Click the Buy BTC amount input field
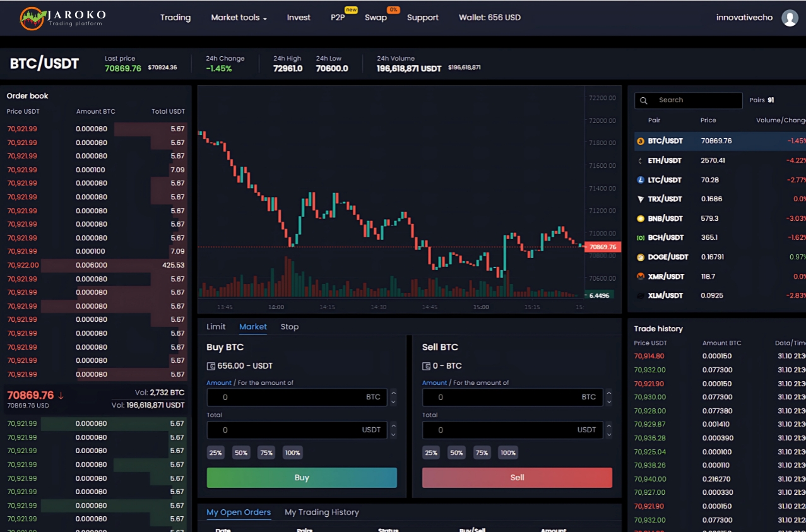 click(297, 397)
